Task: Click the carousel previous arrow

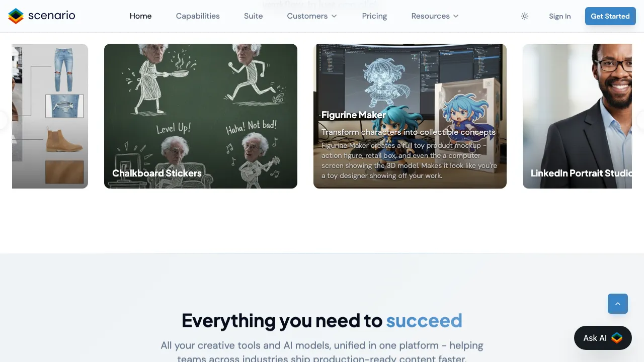Action: click(2, 121)
